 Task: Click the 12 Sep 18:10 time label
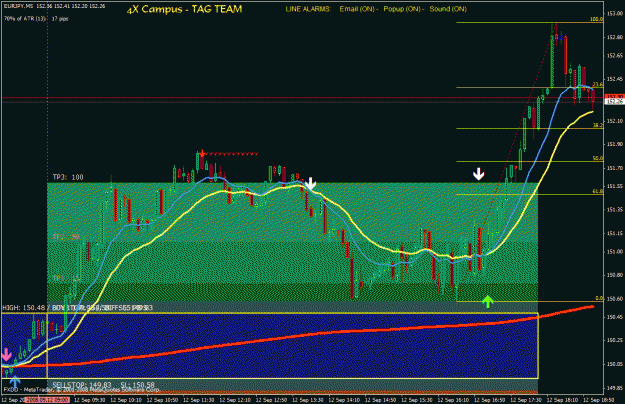coord(562,400)
